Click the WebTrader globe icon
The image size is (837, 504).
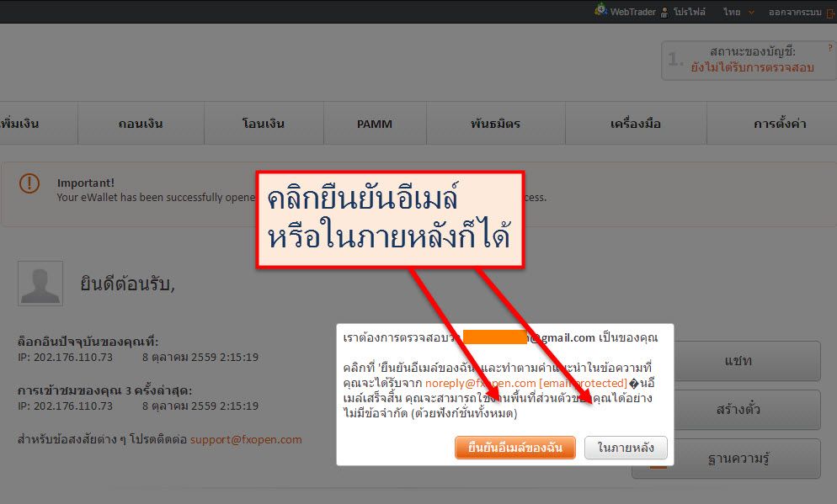[601, 10]
